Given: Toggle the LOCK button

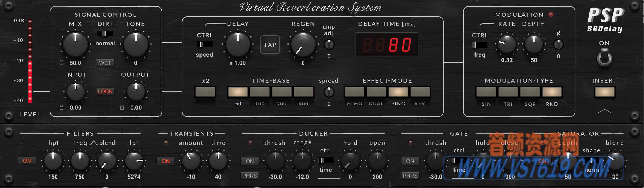Looking at the screenshot, I should [105, 92].
